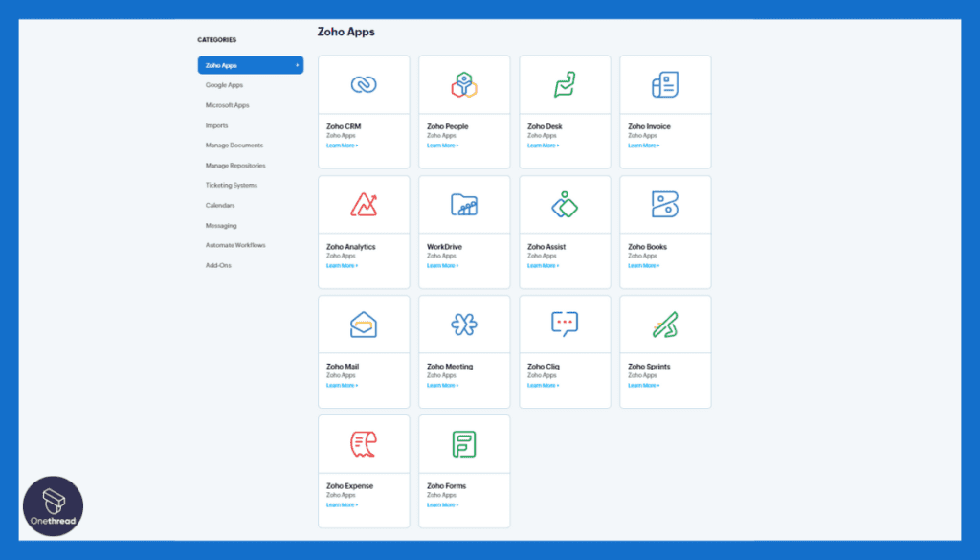Click the Zoho Meeting card title
Image resolution: width=980 pixels, height=560 pixels.
[450, 367]
